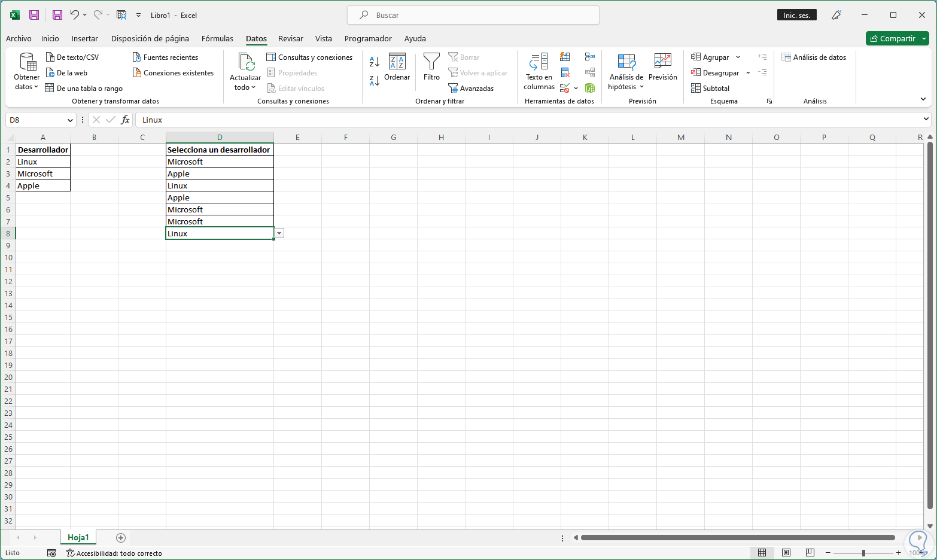Switch to the Vista tab
This screenshot has height=560, width=937.
pos(324,38)
